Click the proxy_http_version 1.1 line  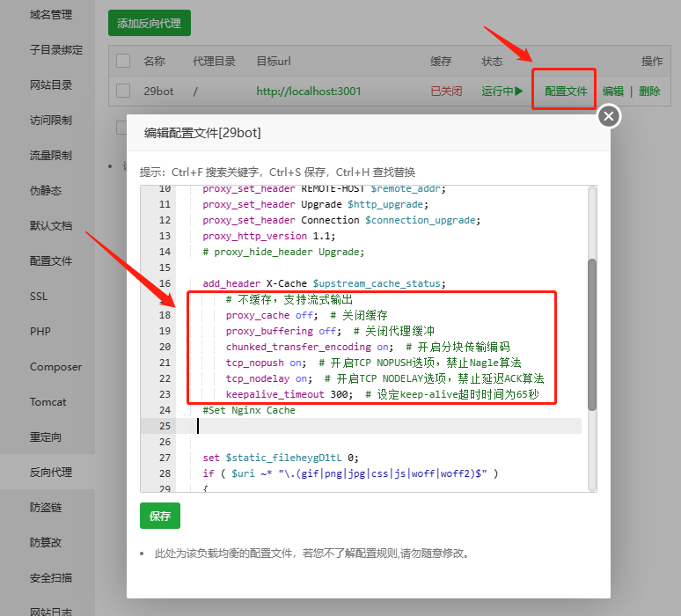point(269,236)
